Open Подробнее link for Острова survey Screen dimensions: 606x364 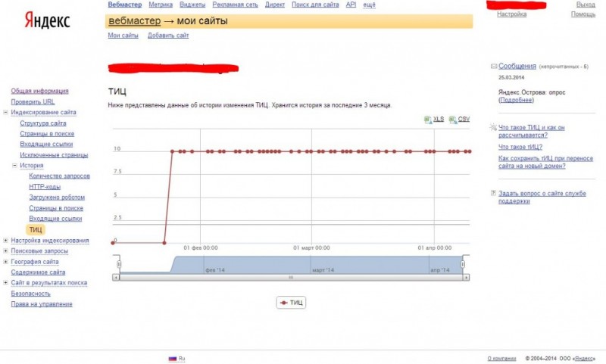pos(516,100)
